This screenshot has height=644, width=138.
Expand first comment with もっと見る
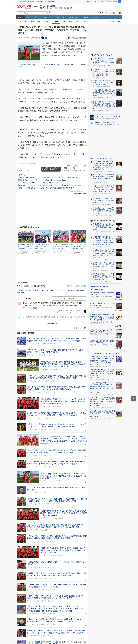point(33,308)
